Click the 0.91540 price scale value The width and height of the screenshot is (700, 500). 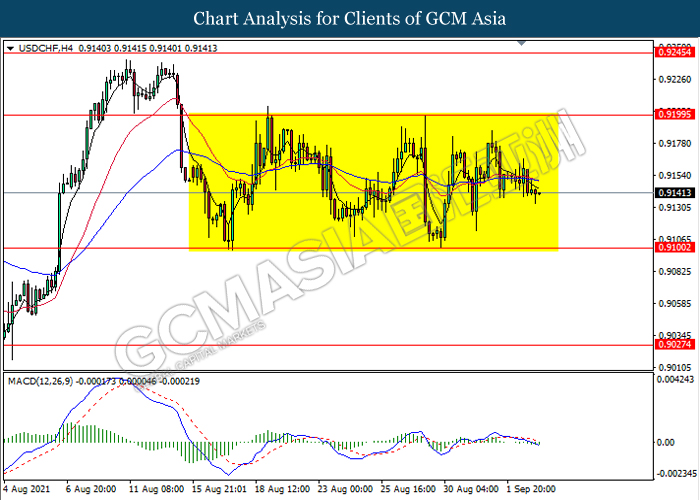pyautogui.click(x=675, y=175)
